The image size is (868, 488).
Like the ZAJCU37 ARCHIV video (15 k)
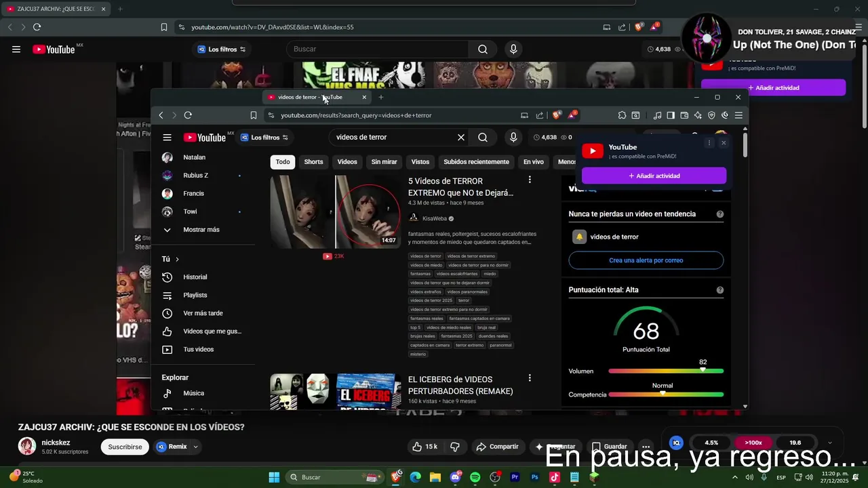click(x=425, y=447)
